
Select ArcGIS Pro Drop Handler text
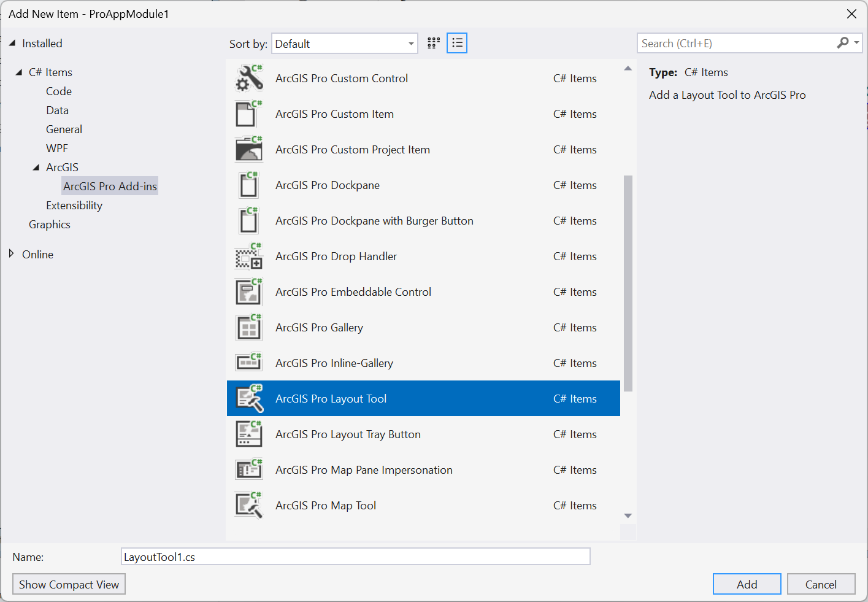coord(336,256)
